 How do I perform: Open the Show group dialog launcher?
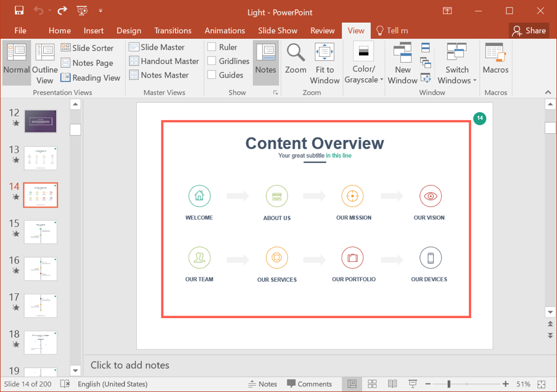point(275,92)
